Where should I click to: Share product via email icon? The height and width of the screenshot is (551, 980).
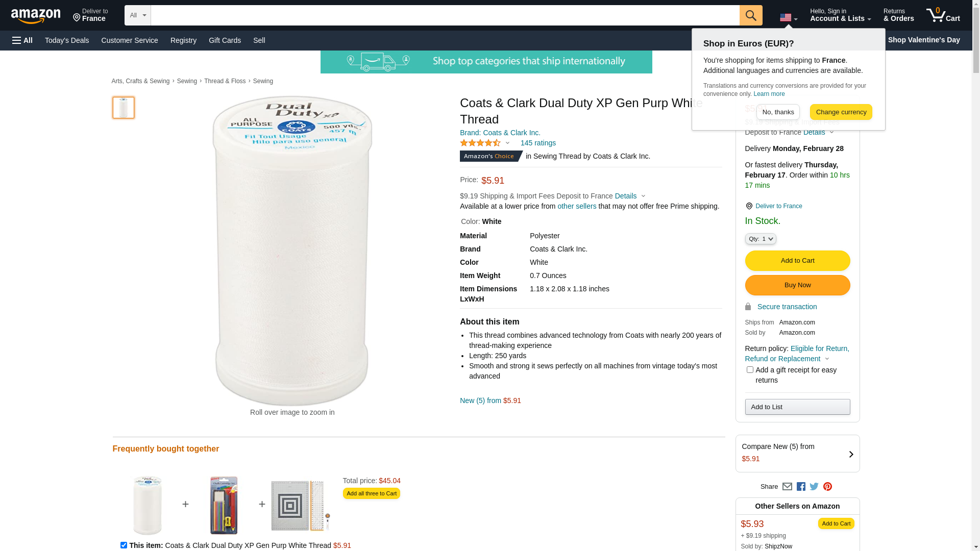[x=787, y=487]
